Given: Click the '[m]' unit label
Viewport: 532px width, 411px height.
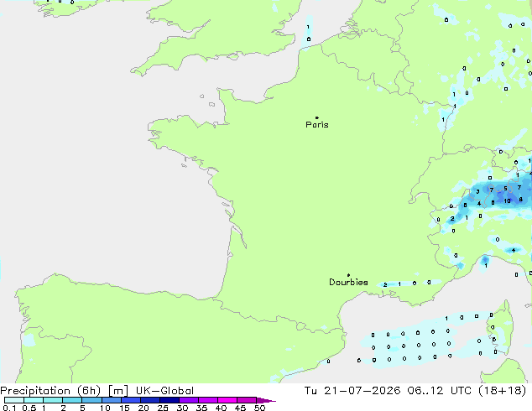Looking at the screenshot, I should tap(117, 391).
